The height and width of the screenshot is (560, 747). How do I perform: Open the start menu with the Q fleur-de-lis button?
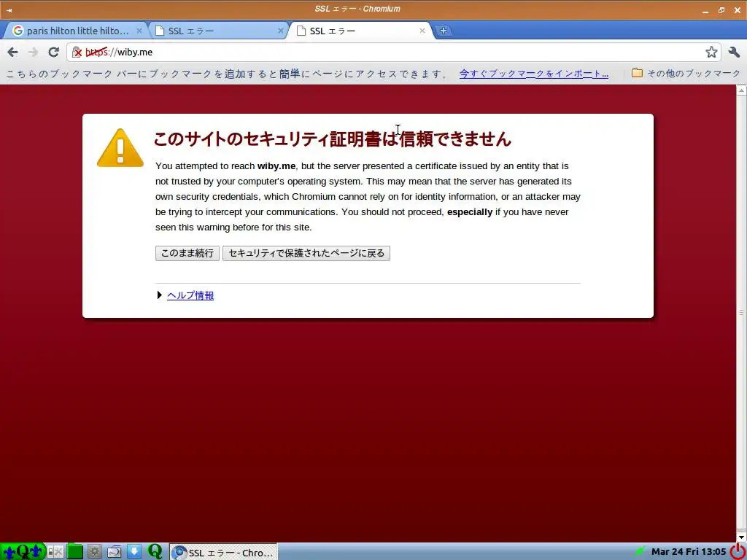23,551
